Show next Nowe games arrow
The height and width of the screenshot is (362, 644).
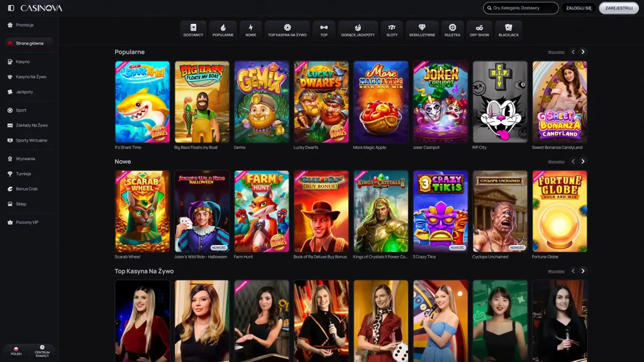pos(583,162)
